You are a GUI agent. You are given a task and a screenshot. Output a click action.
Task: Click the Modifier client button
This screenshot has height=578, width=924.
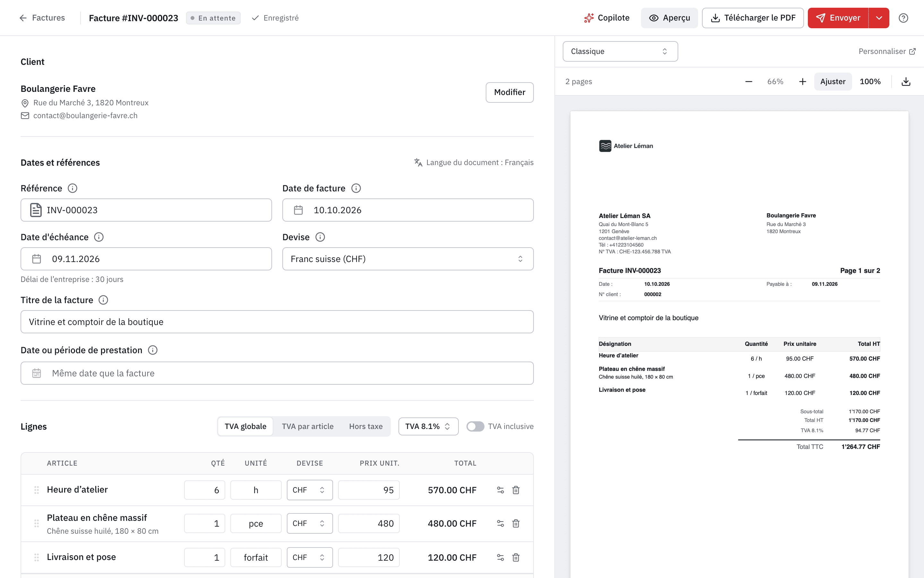(x=509, y=92)
